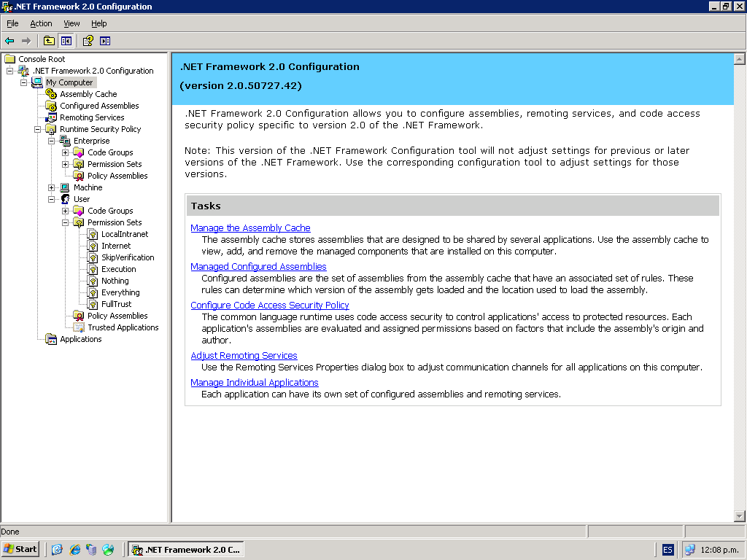Click the Trusted Applications certificate icon

point(79,327)
